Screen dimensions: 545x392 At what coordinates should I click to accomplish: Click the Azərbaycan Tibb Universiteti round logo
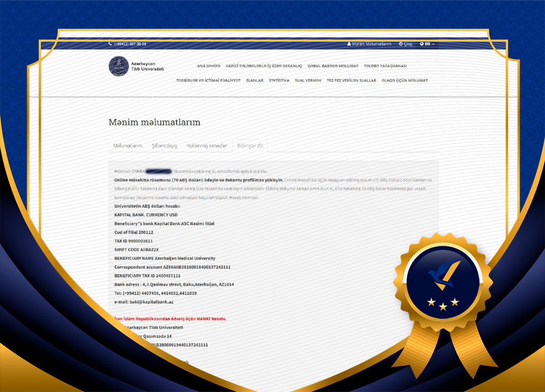pyautogui.click(x=119, y=66)
